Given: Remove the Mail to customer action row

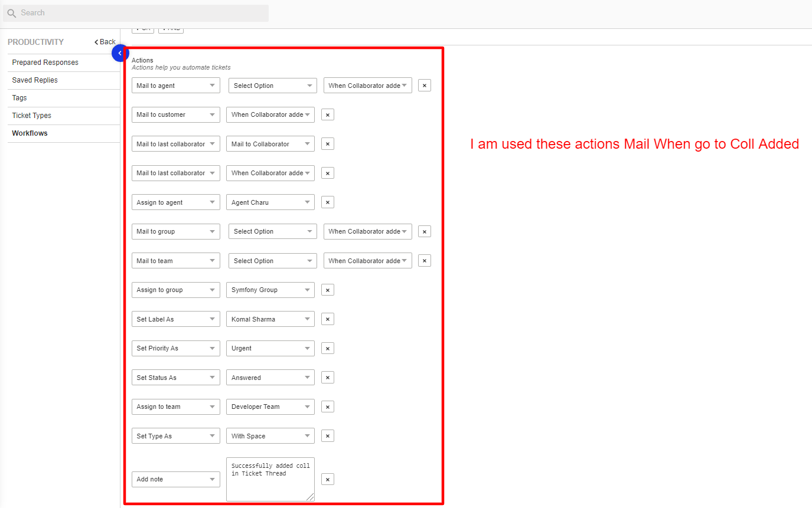Looking at the screenshot, I should click(x=328, y=114).
